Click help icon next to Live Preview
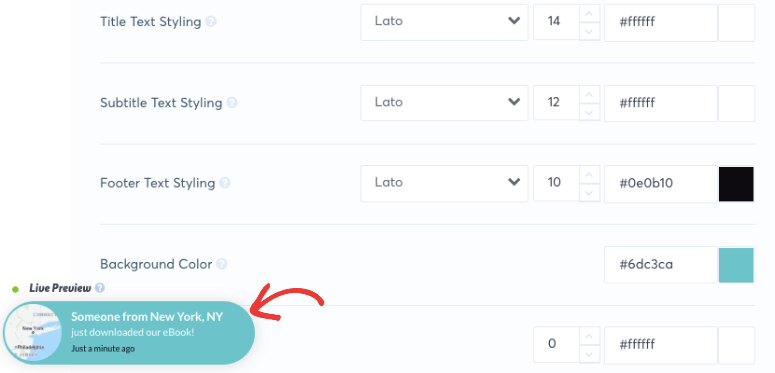The height and width of the screenshot is (373, 775). 100,288
